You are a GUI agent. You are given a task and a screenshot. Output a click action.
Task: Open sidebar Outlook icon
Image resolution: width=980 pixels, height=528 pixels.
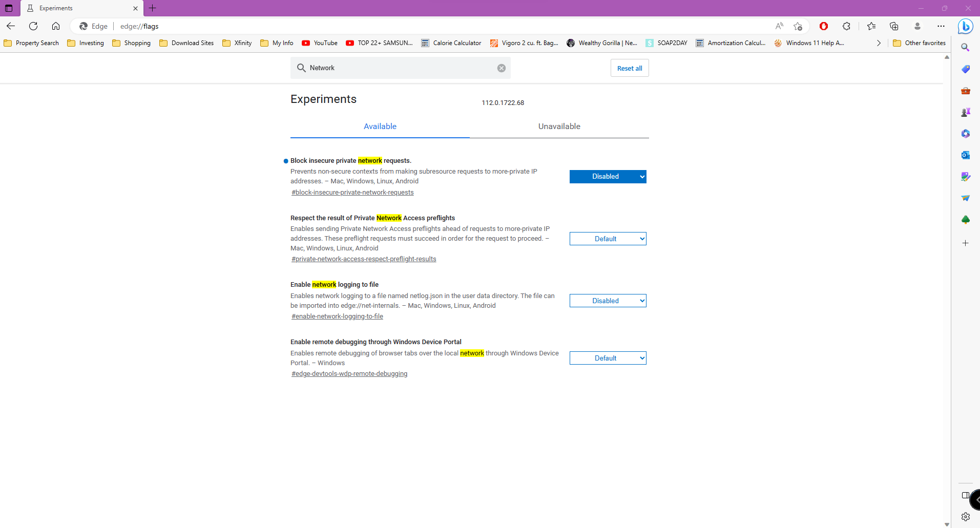pyautogui.click(x=966, y=155)
